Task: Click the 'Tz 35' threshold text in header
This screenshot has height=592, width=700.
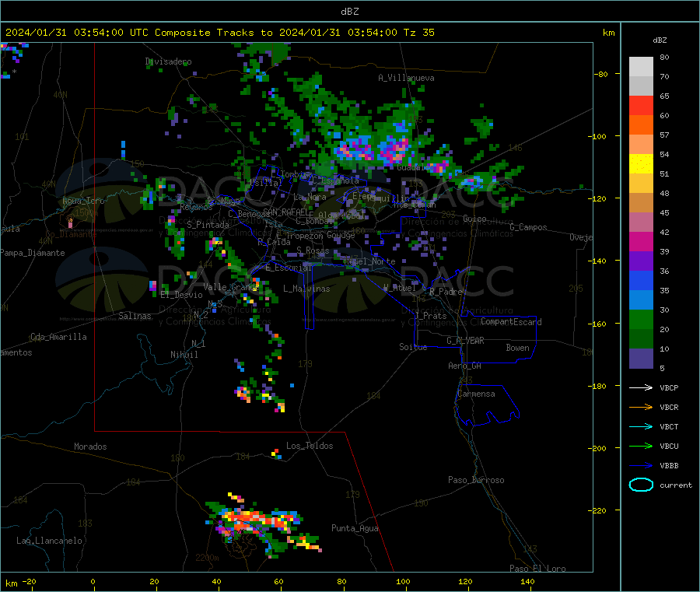Action: click(418, 33)
